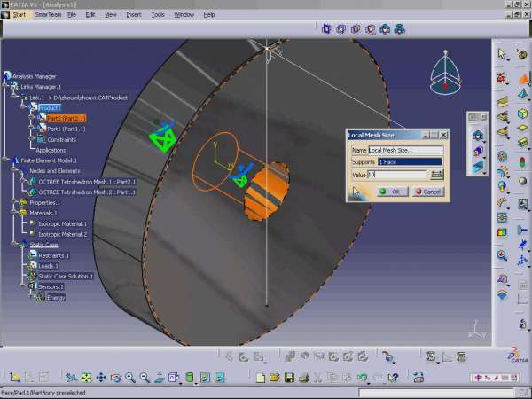
Task: Open the Insert menu
Action: [x=134, y=14]
